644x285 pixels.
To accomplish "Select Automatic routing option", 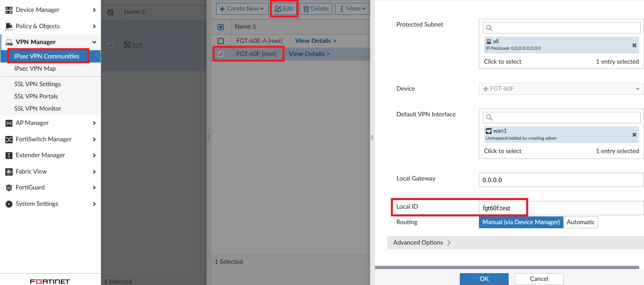I will (x=580, y=222).
